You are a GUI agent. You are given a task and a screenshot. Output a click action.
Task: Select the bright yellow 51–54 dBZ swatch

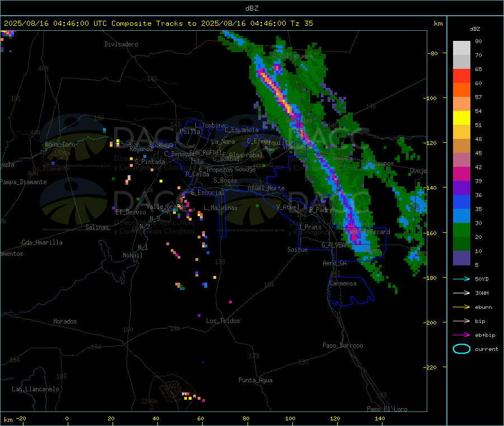pos(461,118)
